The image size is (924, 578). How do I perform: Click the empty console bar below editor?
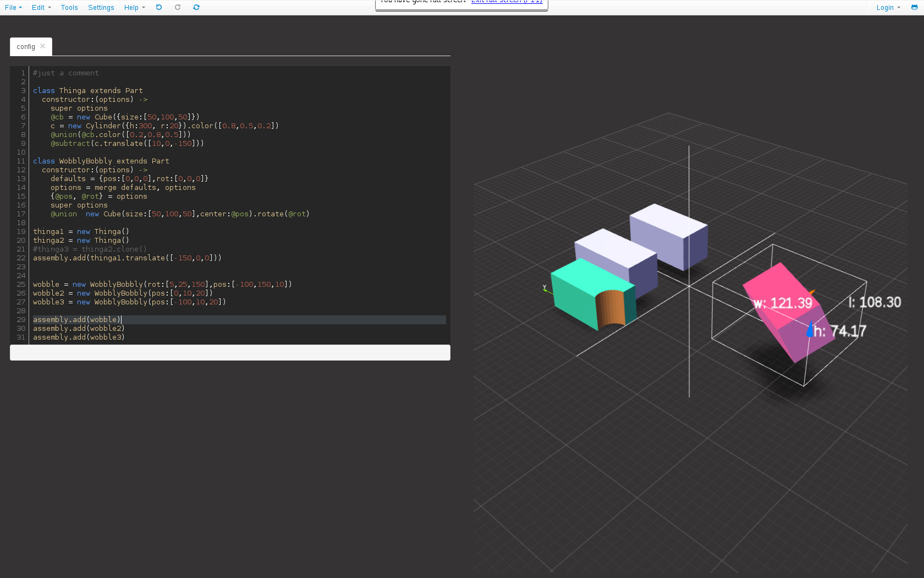pyautogui.click(x=230, y=352)
